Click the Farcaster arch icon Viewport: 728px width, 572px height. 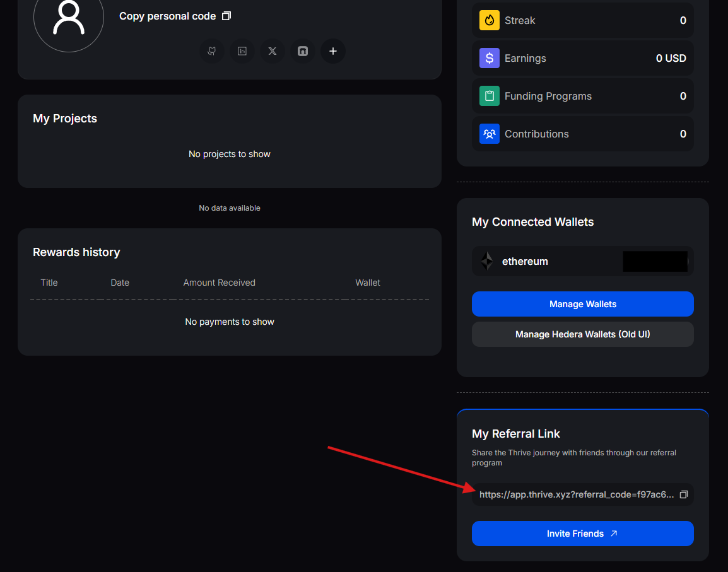[x=303, y=51]
